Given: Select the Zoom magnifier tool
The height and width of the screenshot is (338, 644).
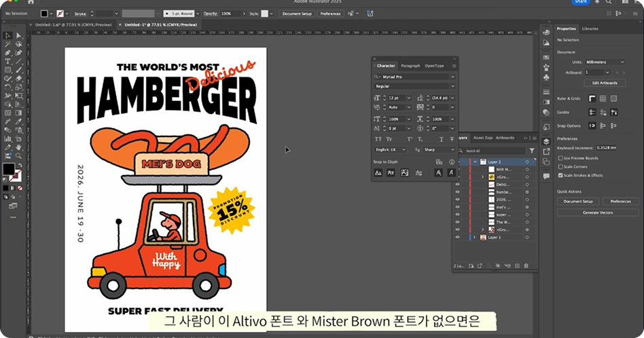Looking at the screenshot, I should tap(19, 154).
